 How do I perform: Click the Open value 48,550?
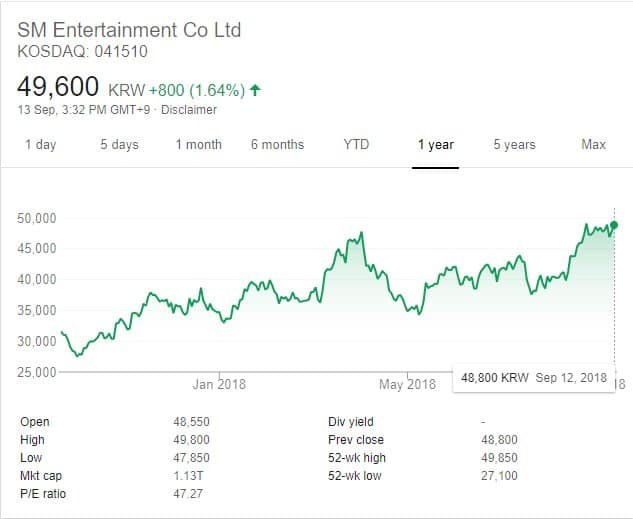coord(191,422)
